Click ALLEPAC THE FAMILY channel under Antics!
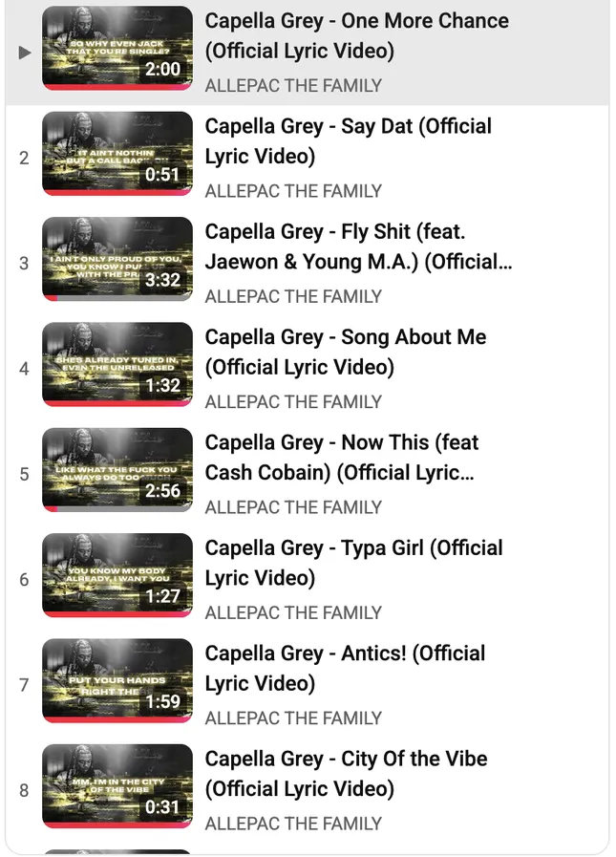 [293, 718]
